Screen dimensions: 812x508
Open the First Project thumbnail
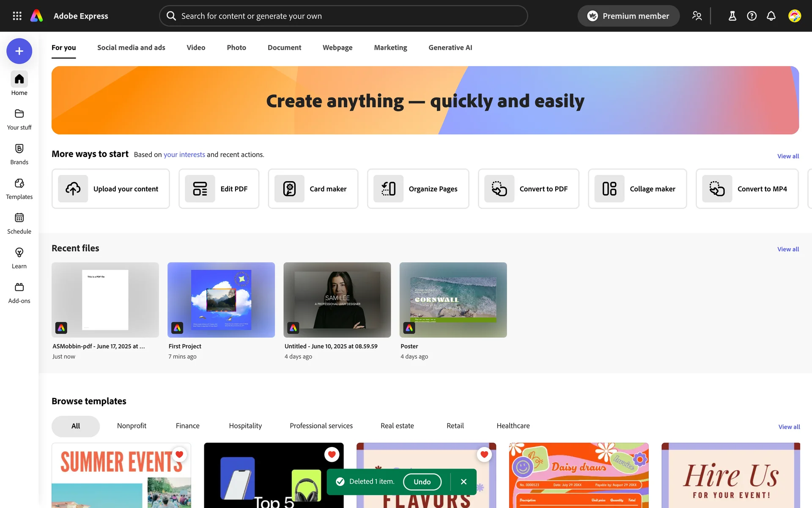221,300
